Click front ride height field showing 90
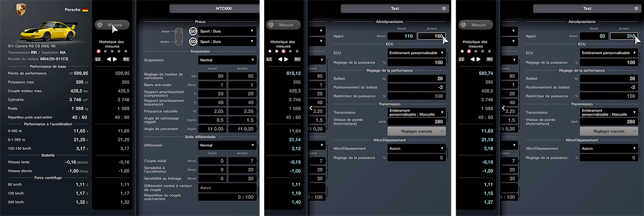The width and height of the screenshot is (644, 216). [212, 76]
